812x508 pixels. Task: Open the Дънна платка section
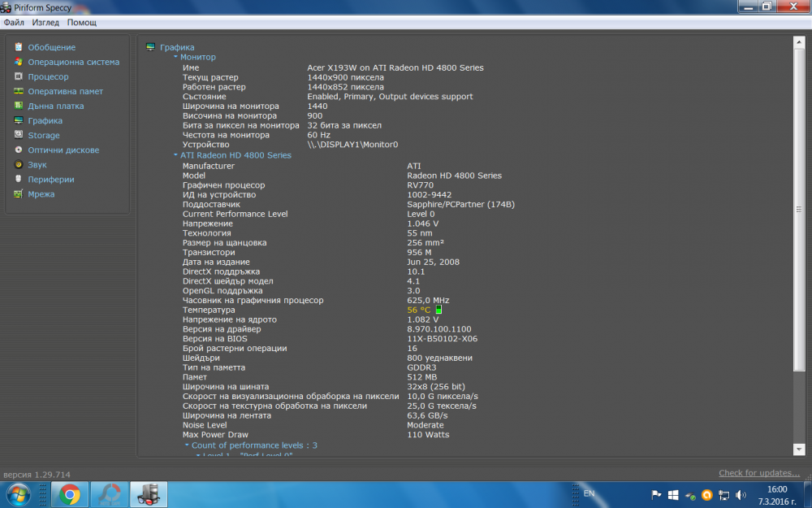pyautogui.click(x=56, y=106)
